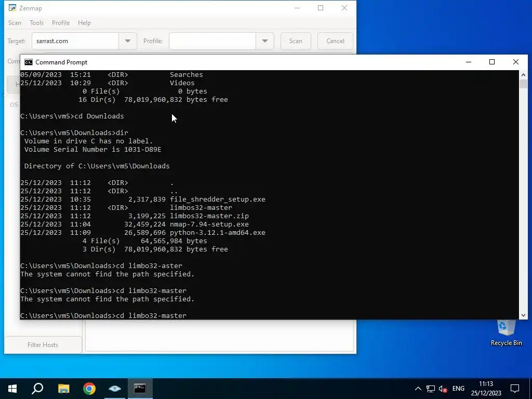Screen dimensions: 532x399
Task: Click the Profile combo box field
Action: [212, 41]
